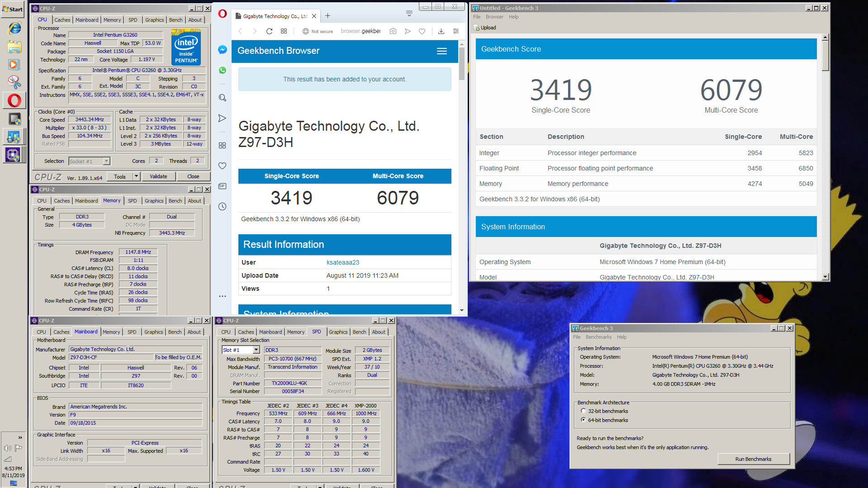Open Help menu in small Geekbench 3 window
The width and height of the screenshot is (868, 488).
coord(622,337)
